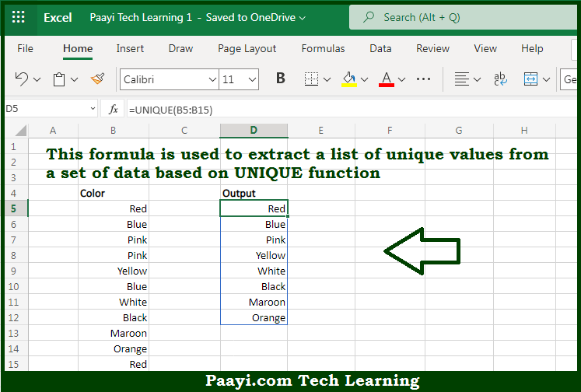Open the Help tab
The image size is (581, 392).
tap(532, 48)
